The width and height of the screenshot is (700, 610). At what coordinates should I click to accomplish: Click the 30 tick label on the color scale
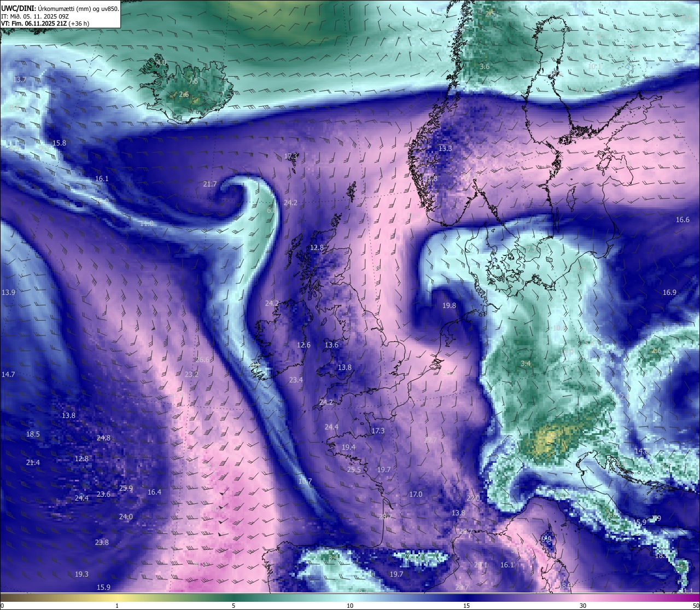tap(583, 606)
